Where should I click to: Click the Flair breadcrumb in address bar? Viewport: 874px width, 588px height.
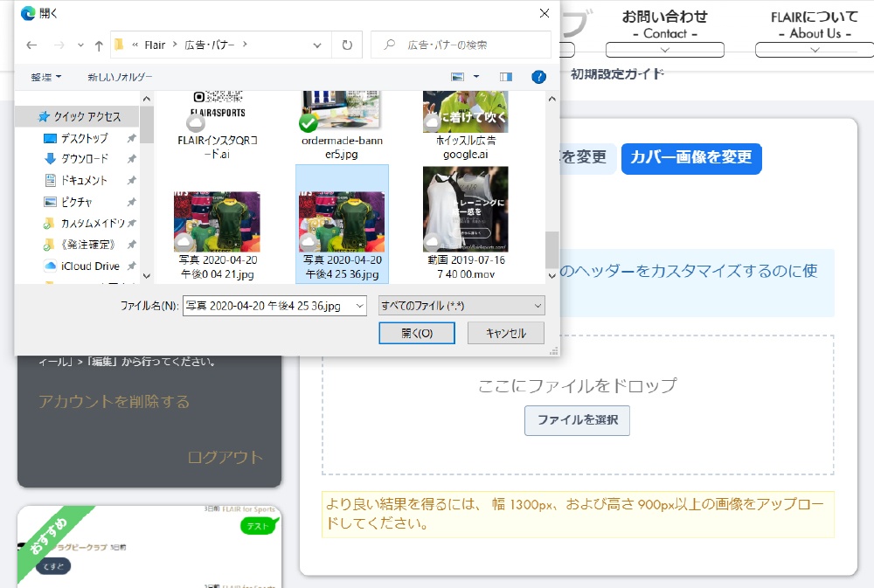(x=155, y=45)
